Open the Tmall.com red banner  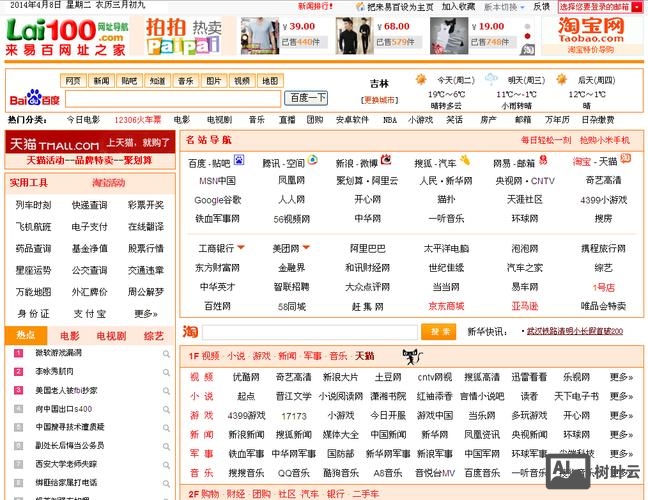(90, 143)
